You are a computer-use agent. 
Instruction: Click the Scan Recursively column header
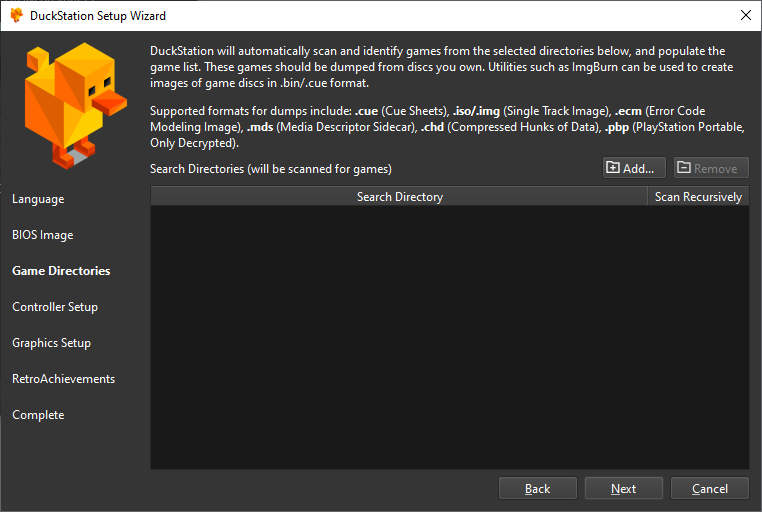coord(698,197)
